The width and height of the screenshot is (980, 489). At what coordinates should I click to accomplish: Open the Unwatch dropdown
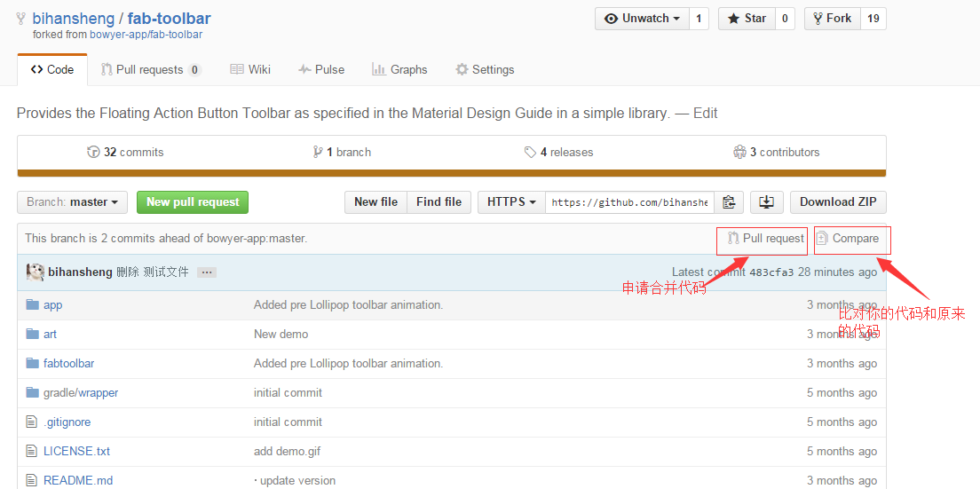642,19
